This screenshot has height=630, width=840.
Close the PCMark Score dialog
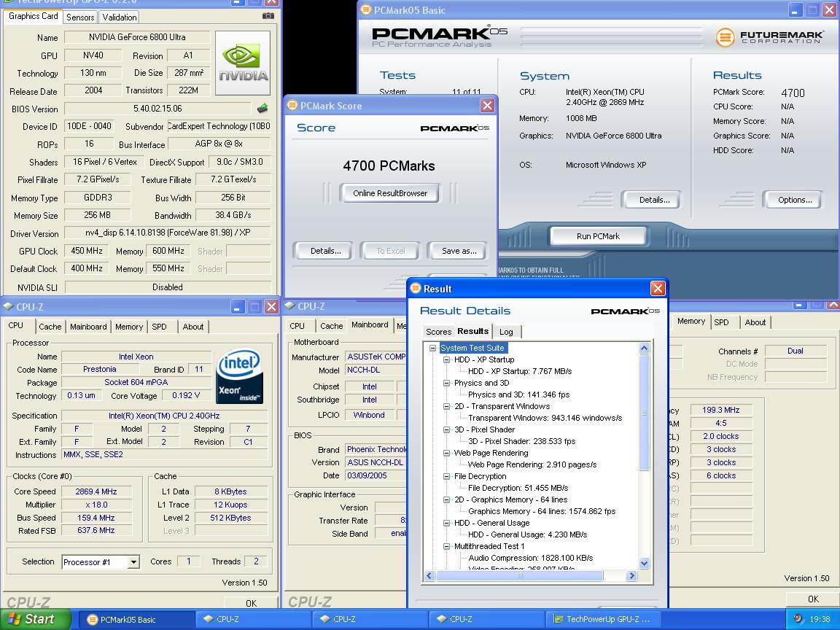click(x=487, y=106)
